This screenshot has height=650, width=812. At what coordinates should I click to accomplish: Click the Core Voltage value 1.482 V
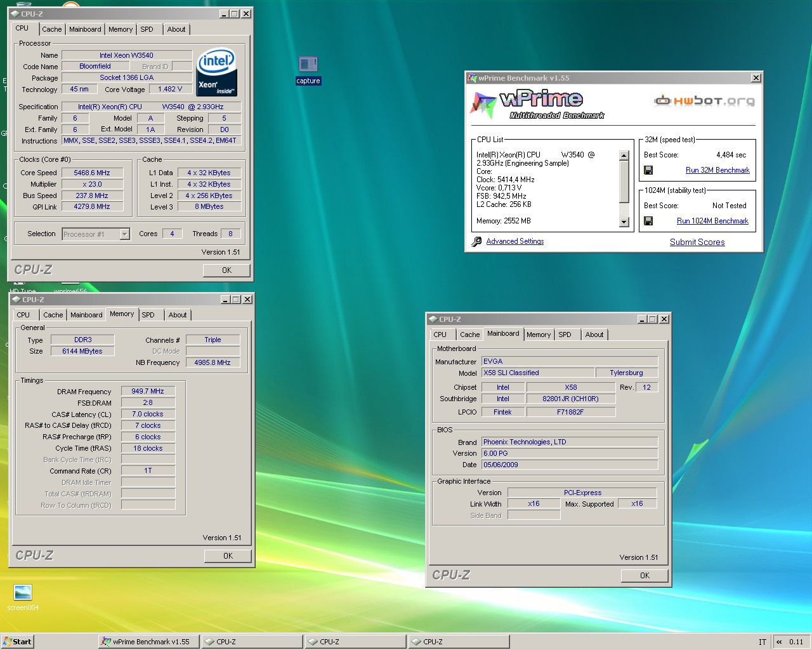170,90
